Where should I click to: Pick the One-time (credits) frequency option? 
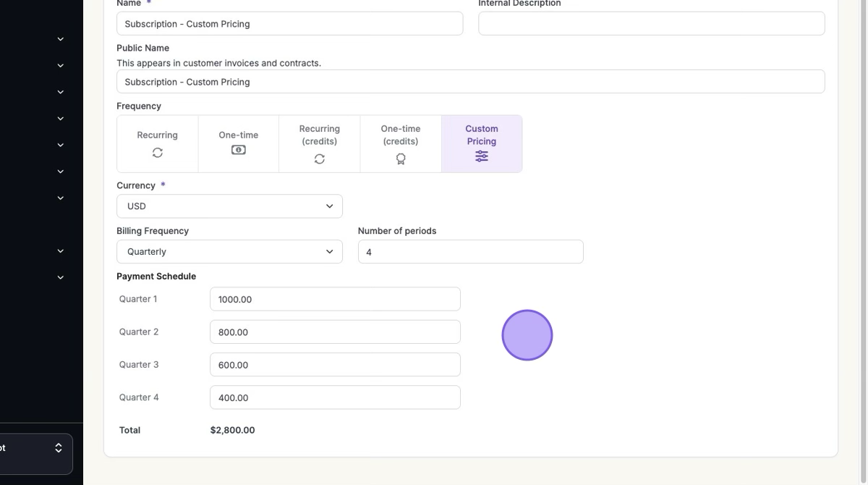401,143
